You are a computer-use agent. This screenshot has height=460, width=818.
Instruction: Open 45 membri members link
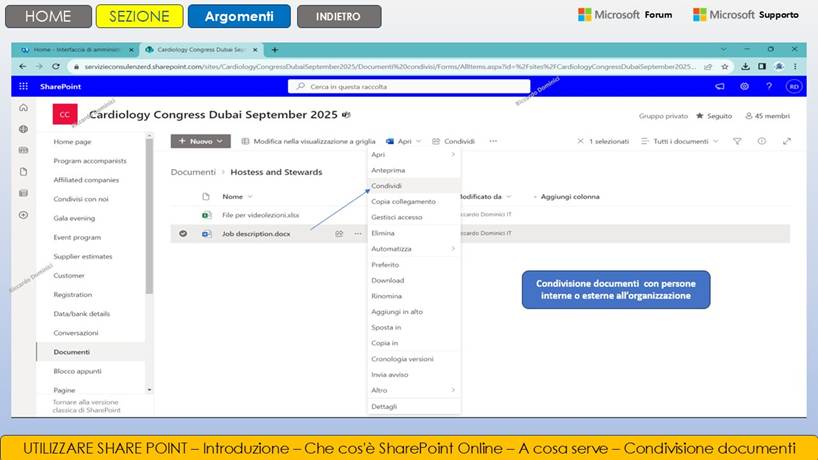767,116
